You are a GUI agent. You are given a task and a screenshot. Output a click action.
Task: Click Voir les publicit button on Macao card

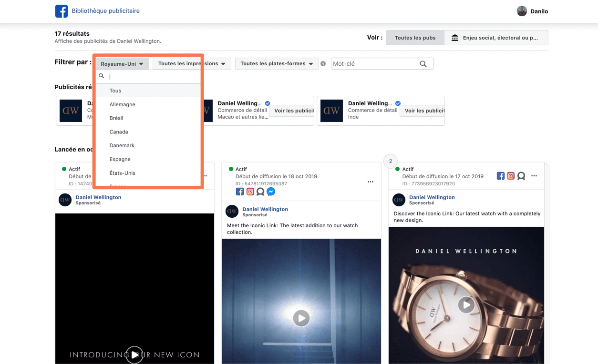292,111
